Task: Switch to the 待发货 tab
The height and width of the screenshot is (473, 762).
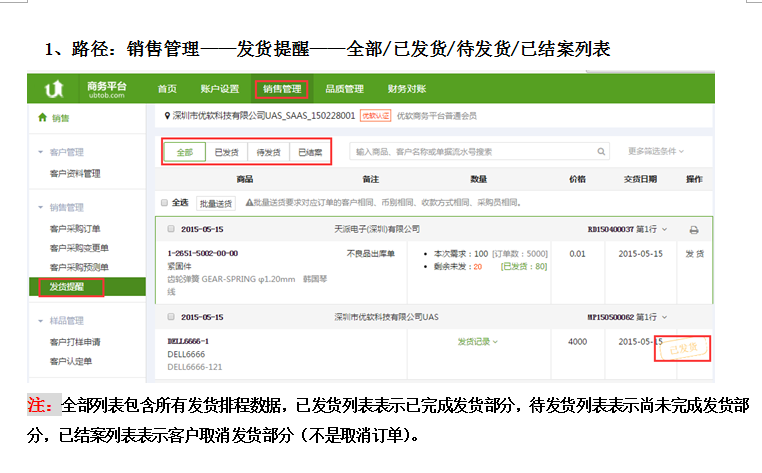Action: coord(268,152)
